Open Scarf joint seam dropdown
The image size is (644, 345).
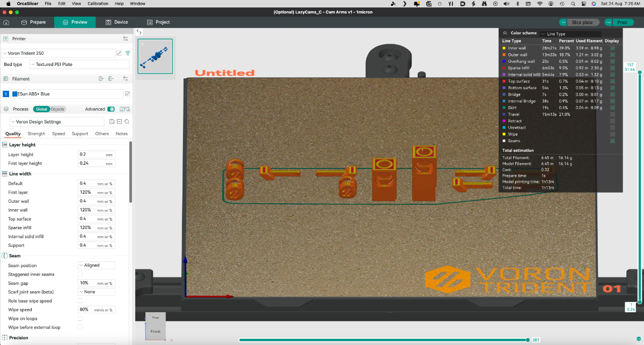point(97,292)
